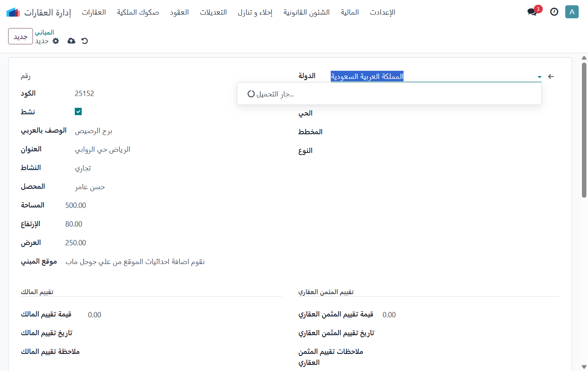Click the vertical page scrollbar
The image size is (588, 371).
coord(584,130)
